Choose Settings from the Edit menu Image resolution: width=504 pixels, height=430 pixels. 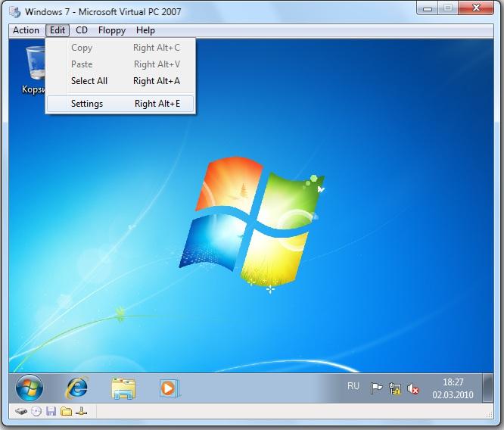(x=87, y=104)
